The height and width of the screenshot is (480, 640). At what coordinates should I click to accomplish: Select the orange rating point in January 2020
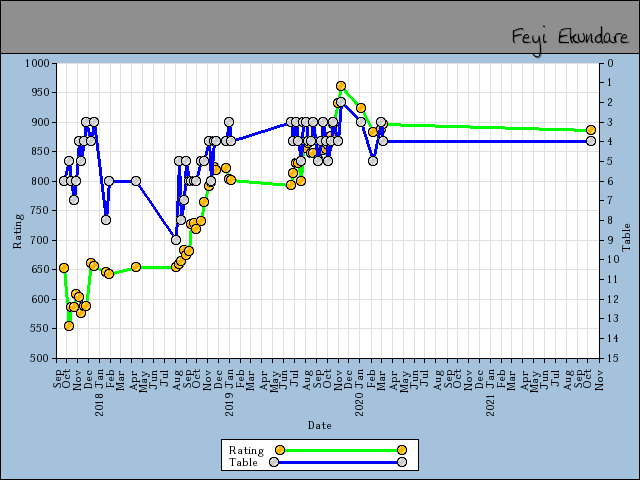click(x=361, y=108)
